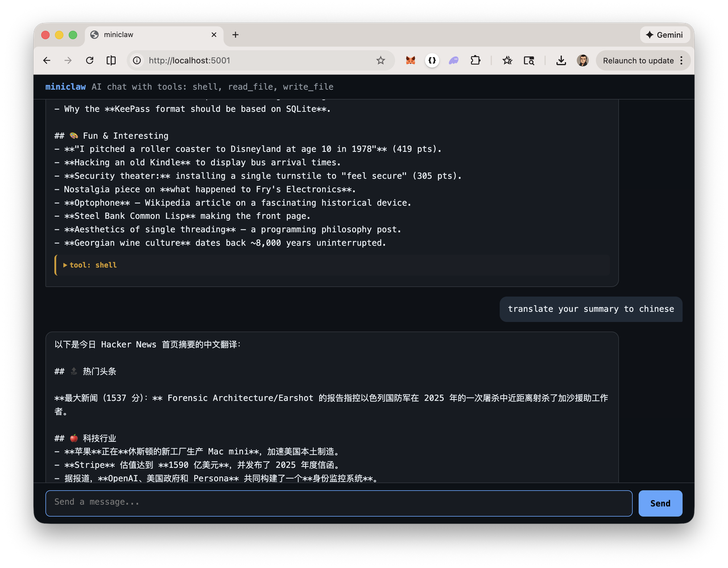728x568 pixels.
Task: Toggle the split view icon
Action: 111,60
